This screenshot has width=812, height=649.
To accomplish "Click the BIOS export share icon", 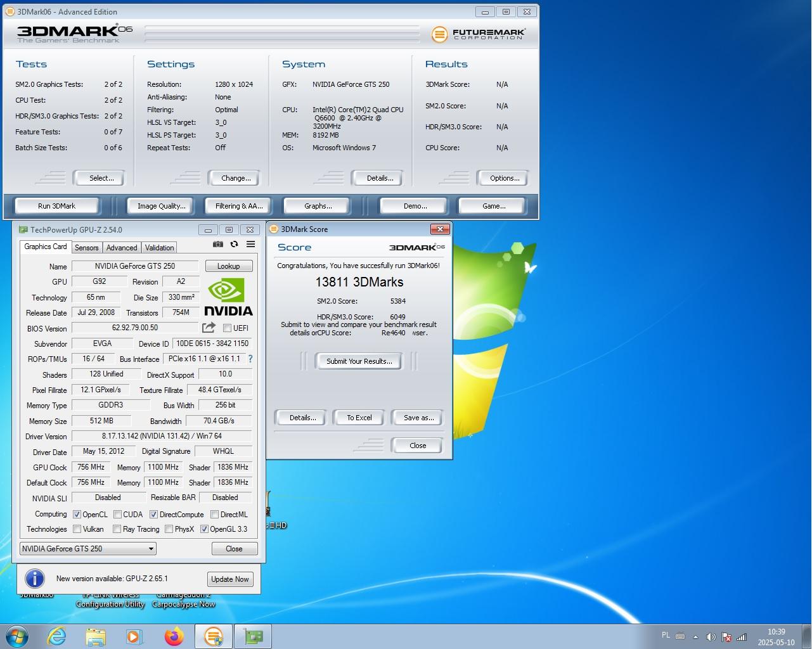I will click(x=209, y=328).
